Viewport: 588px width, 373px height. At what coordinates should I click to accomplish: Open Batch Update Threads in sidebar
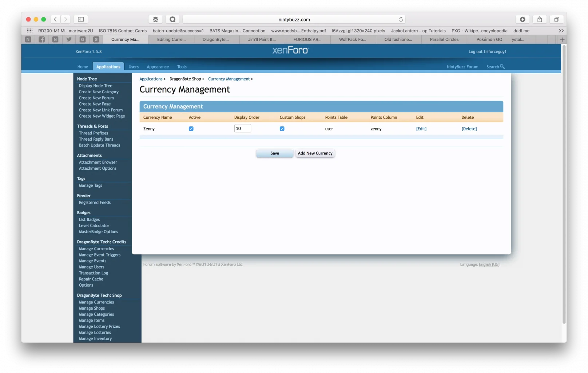click(100, 145)
